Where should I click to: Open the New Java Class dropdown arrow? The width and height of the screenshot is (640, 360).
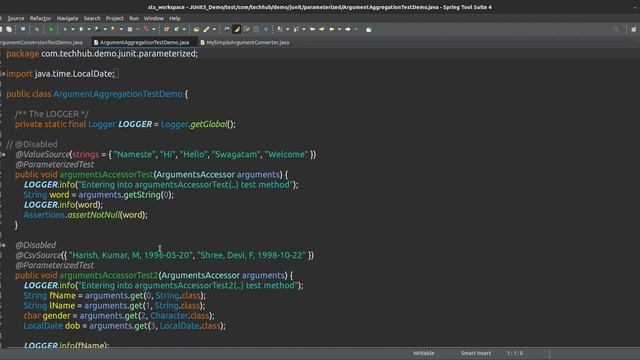click(184, 29)
